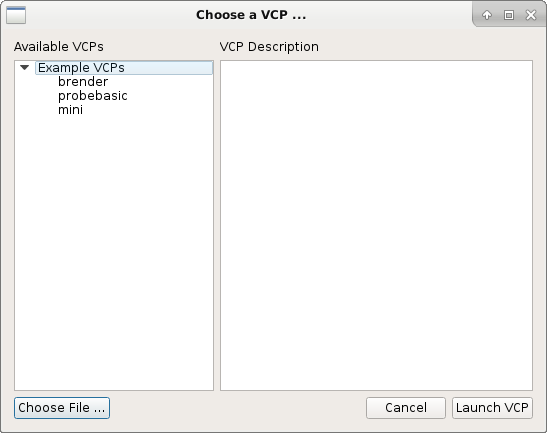Launch the selected VCP
The height and width of the screenshot is (433, 547).
coord(492,408)
